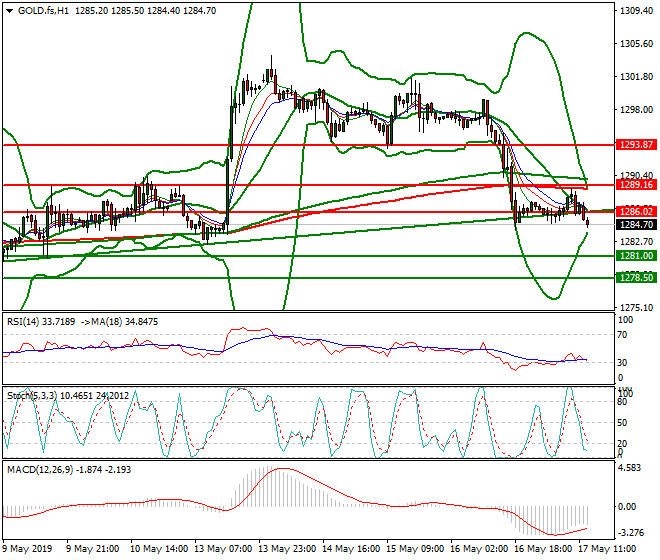The image size is (660, 560).
Task: Click the 13 May 07:00 time axis label
Action: pyautogui.click(x=224, y=549)
